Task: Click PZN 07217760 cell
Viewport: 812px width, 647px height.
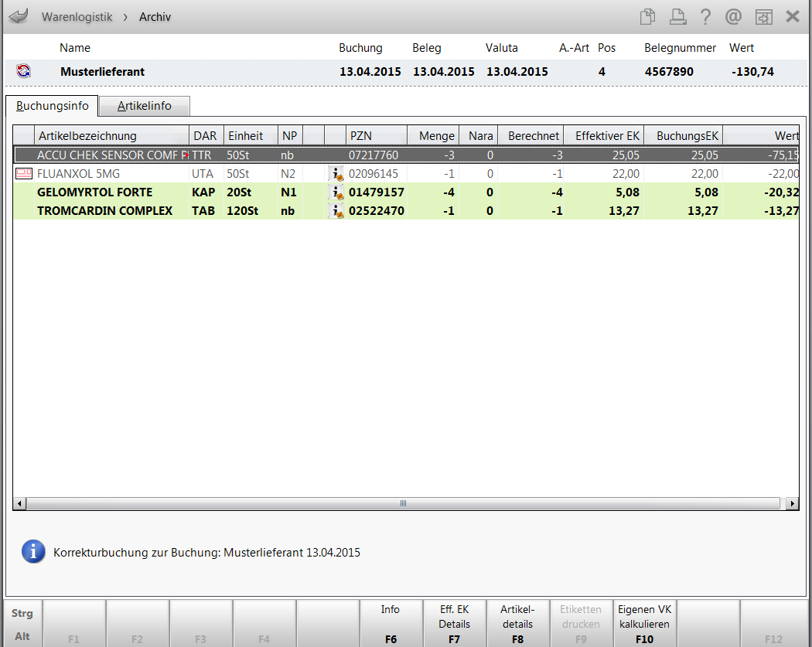Action: pos(374,155)
